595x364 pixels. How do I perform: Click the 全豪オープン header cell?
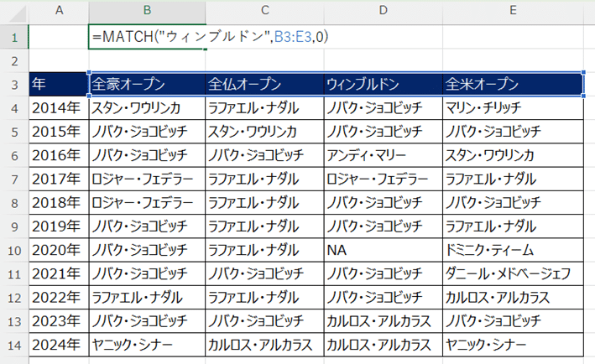point(147,84)
